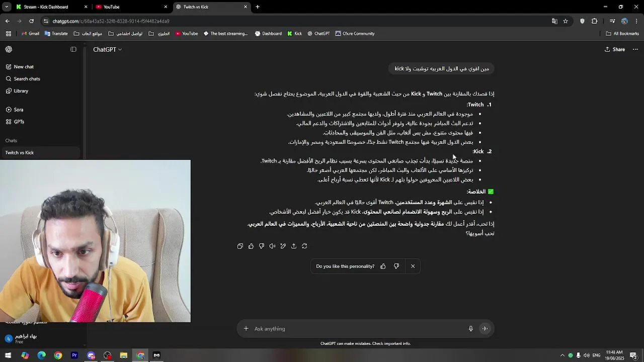Dislike the personality with thumbs down
This screenshot has height=362, width=644.
click(396, 266)
